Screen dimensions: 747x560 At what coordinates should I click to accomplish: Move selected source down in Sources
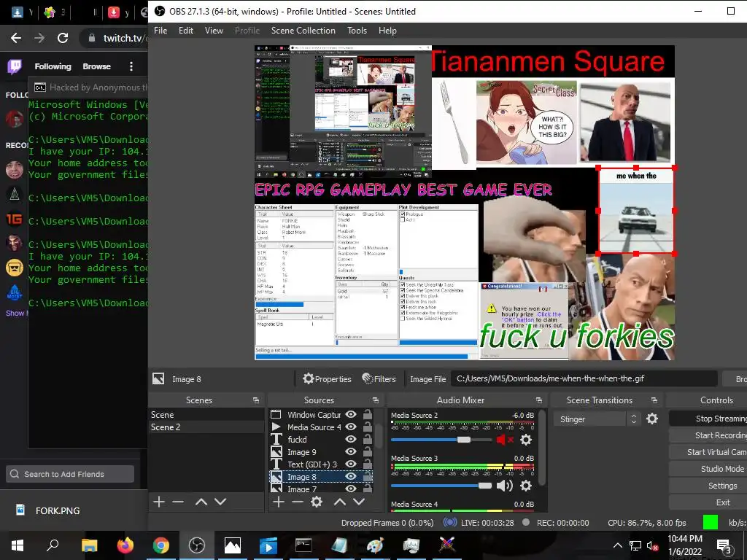[359, 502]
